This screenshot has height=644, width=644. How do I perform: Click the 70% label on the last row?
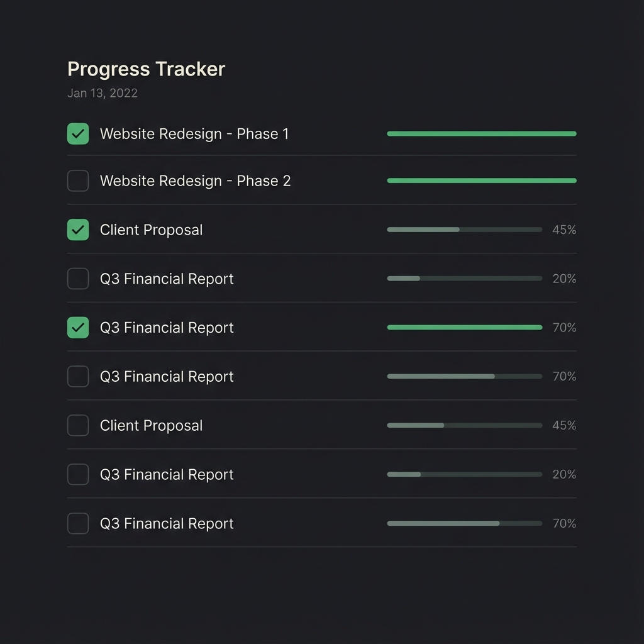tap(564, 523)
